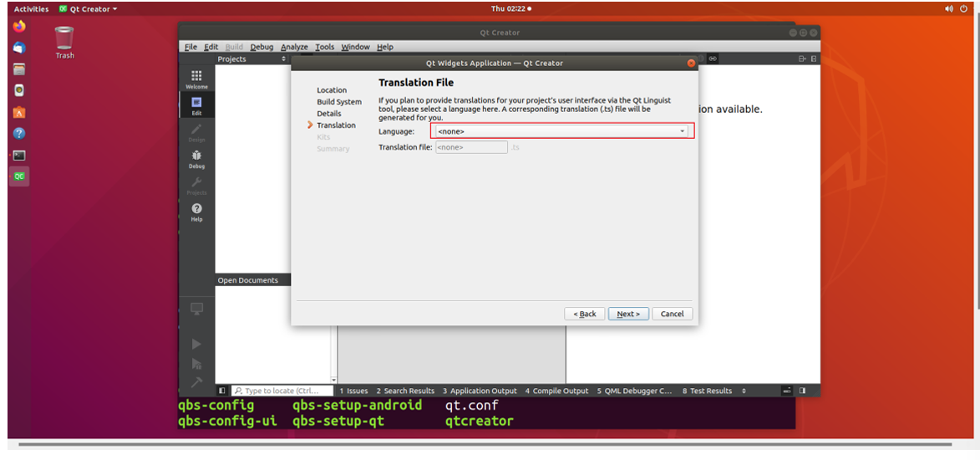Open Ubuntu Software from the dock

[x=19, y=113]
